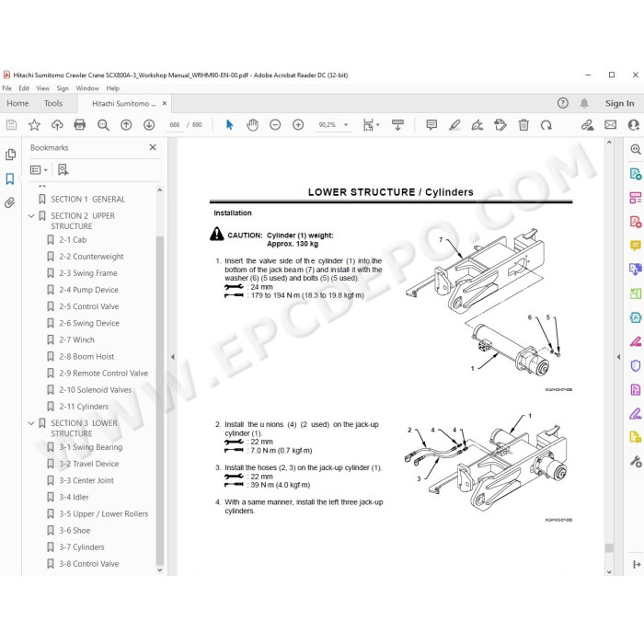This screenshot has height=644, width=644.
Task: Open the help question mark icon
Action: pyautogui.click(x=563, y=103)
